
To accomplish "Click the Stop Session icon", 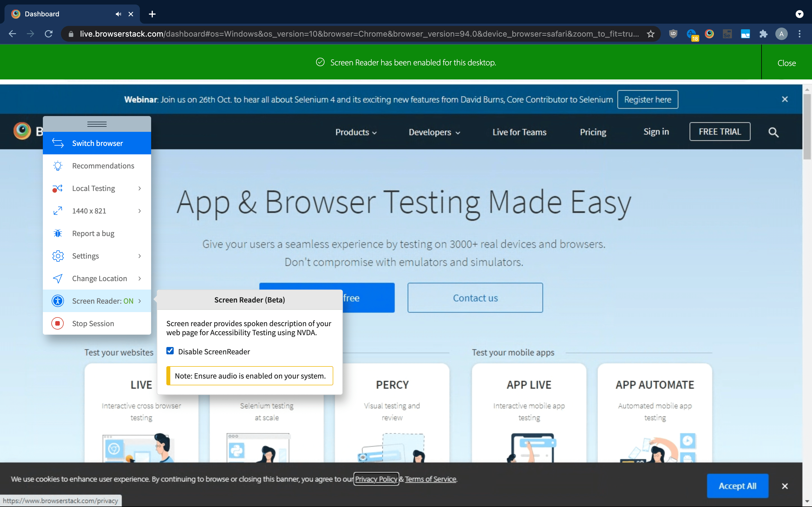I will tap(57, 323).
